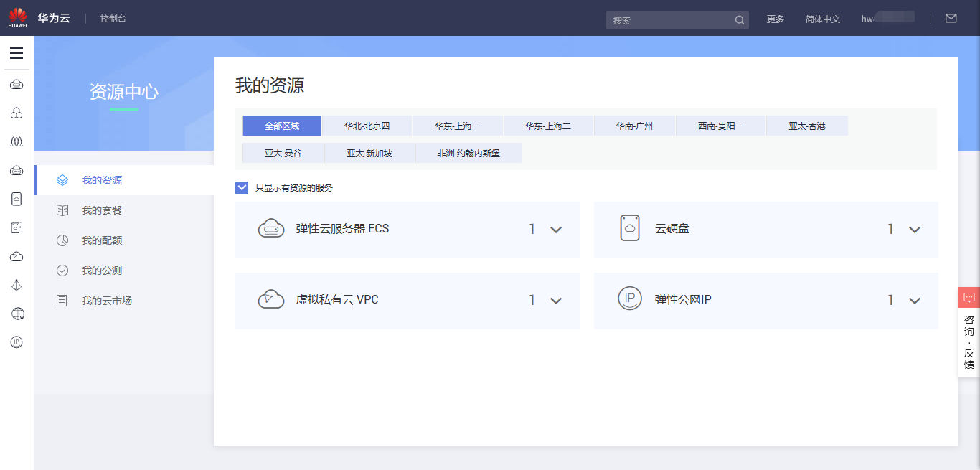The width and height of the screenshot is (980, 470).
Task: Click the circled IP icon in the left rail
Action: click(x=17, y=342)
